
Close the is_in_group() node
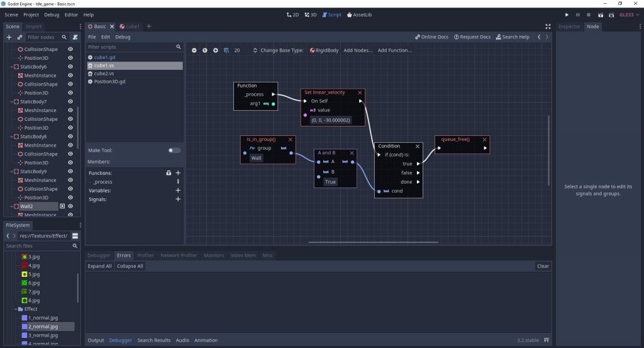point(291,139)
